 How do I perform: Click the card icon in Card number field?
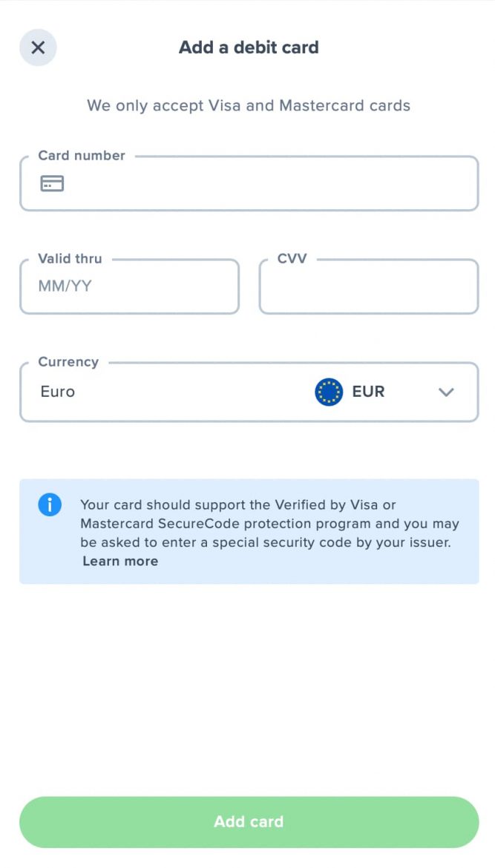(52, 183)
